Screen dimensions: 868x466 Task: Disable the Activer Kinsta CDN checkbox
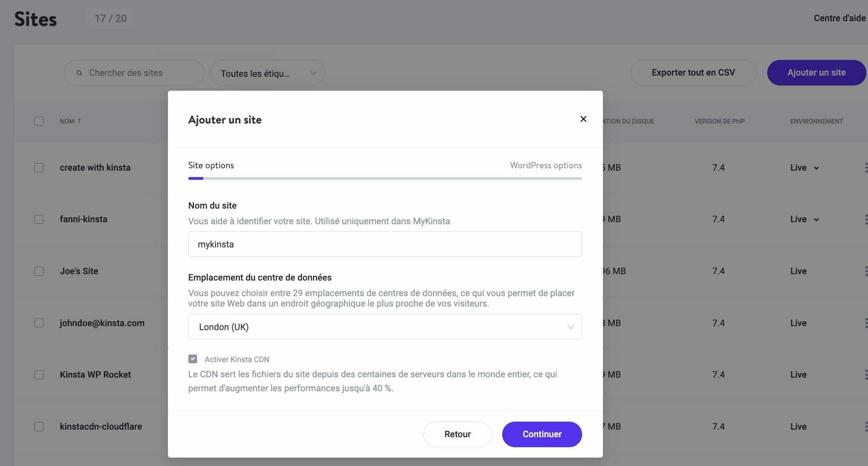[x=193, y=359]
